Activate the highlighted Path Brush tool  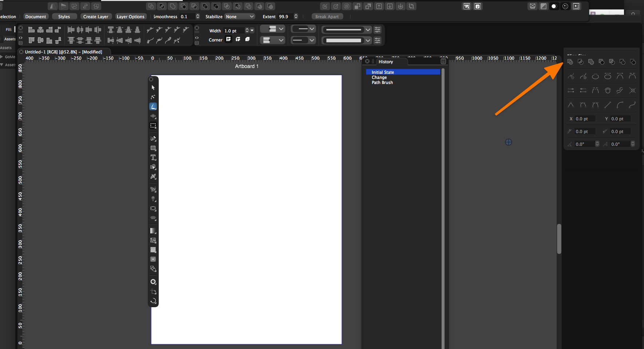coord(153,107)
